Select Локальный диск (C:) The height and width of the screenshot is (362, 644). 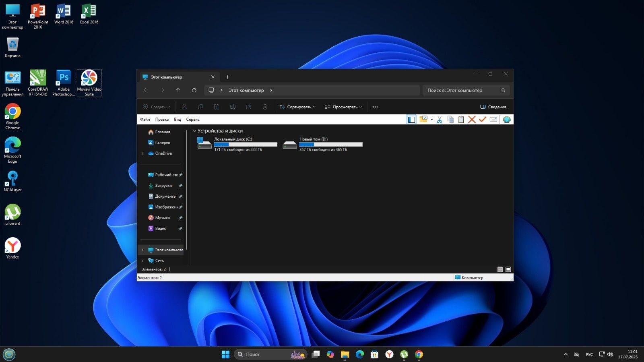[237, 144]
